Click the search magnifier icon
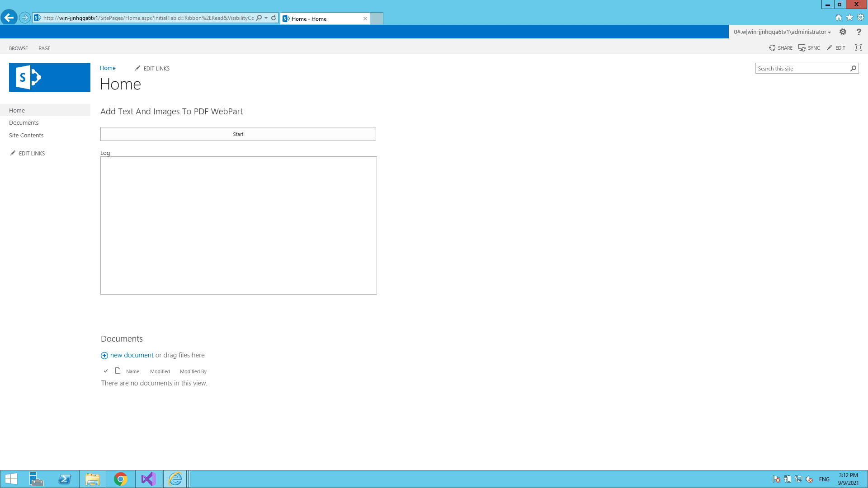 click(x=853, y=69)
